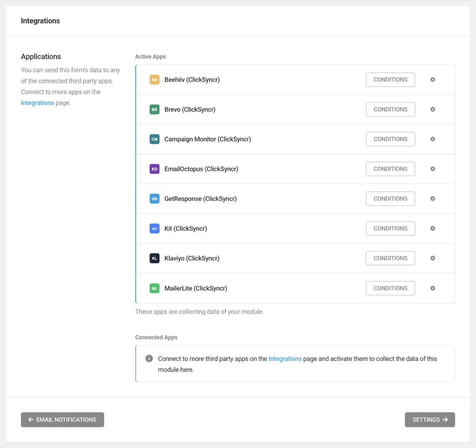Click the Integrations page title
The image size is (476, 448).
[x=40, y=21]
